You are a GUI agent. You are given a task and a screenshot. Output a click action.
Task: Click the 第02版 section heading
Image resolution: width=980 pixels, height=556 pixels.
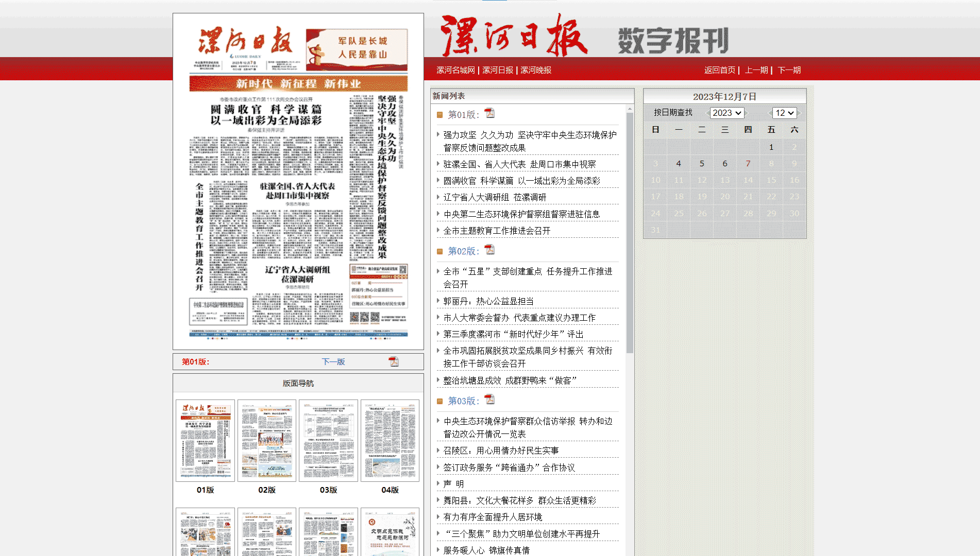[x=463, y=251]
